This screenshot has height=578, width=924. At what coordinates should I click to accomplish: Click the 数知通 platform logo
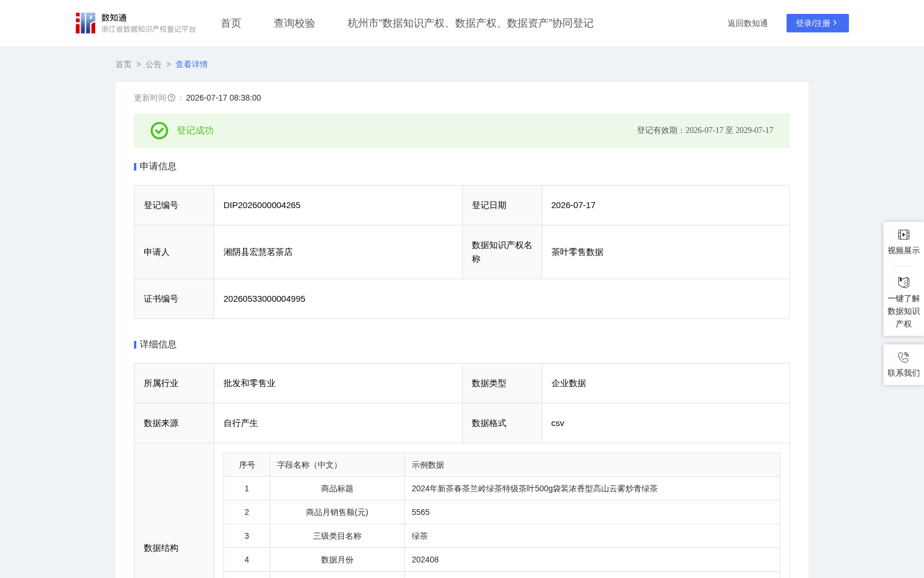pyautogui.click(x=136, y=23)
